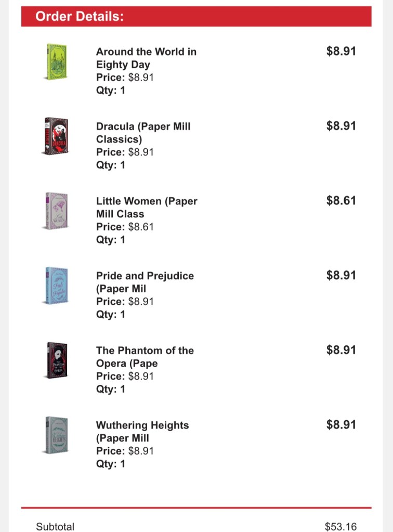Viewport: 393px width, 532px height.
Task: Click the Order Details header bar
Action: [x=197, y=17]
